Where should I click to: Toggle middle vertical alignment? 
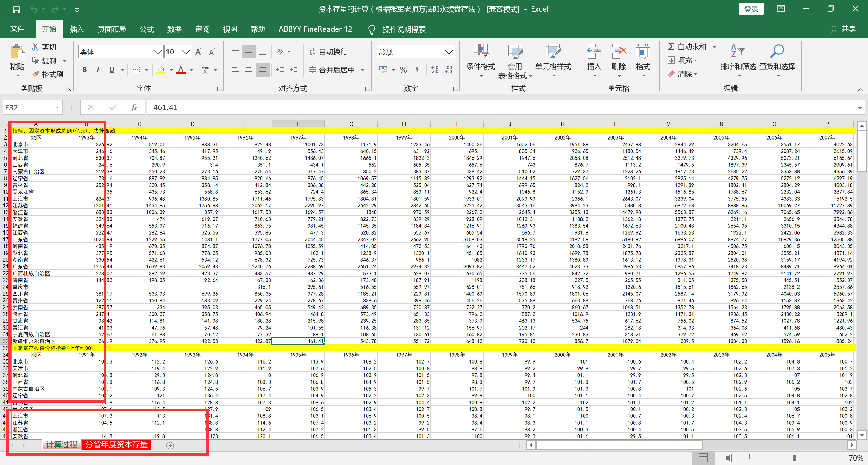coord(249,51)
